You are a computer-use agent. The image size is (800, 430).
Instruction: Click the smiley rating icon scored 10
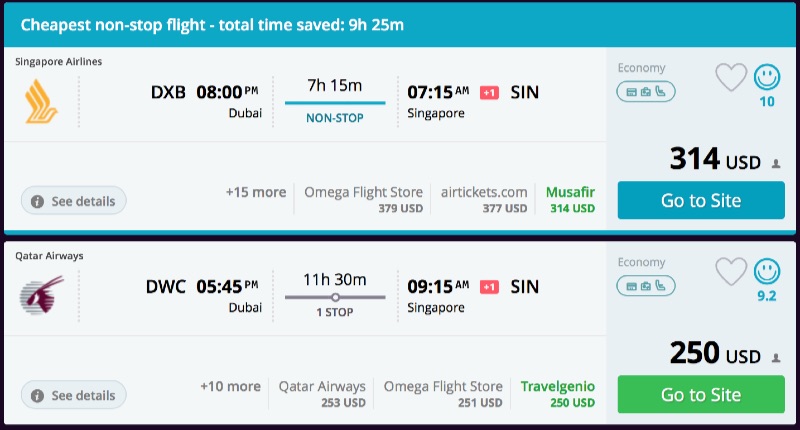[x=767, y=77]
